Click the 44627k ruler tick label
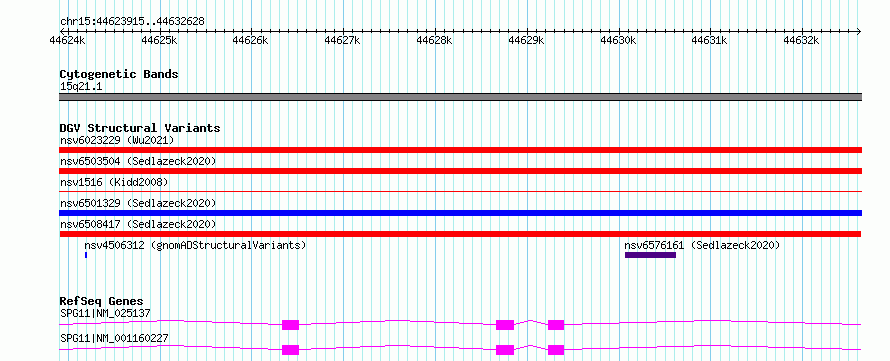The width and height of the screenshot is (890, 361). 343,40
